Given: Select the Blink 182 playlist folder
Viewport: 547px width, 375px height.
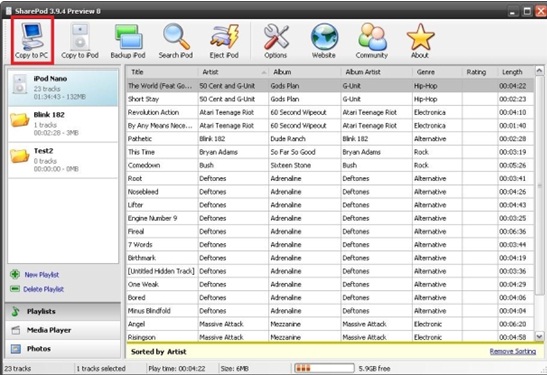Looking at the screenshot, I should [63, 124].
